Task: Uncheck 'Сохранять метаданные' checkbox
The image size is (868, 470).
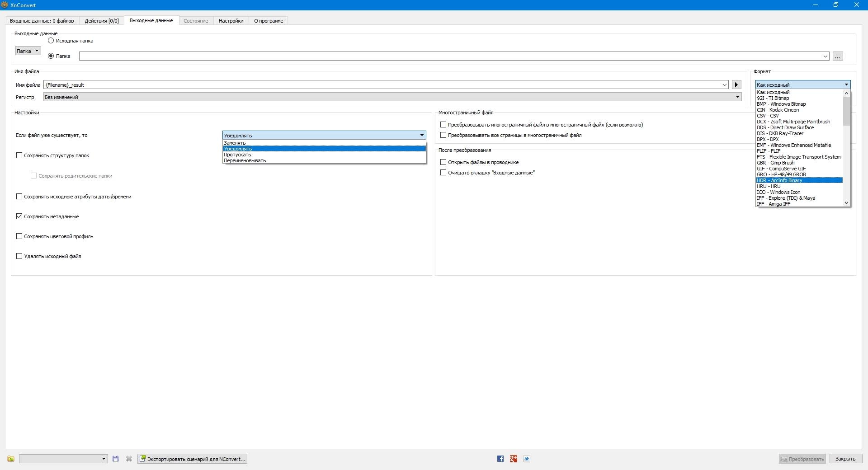Action: 19,216
